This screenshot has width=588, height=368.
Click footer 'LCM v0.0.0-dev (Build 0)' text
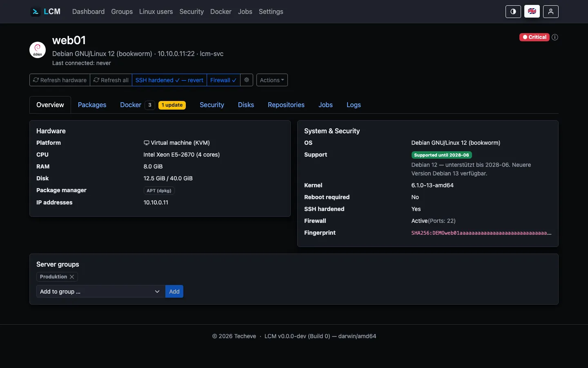297,336
